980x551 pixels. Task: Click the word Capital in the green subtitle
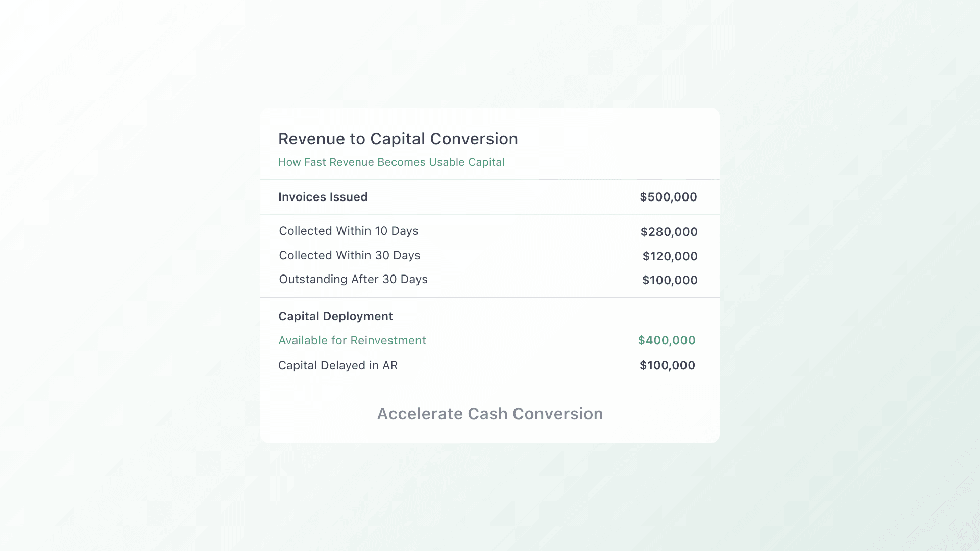(x=486, y=162)
